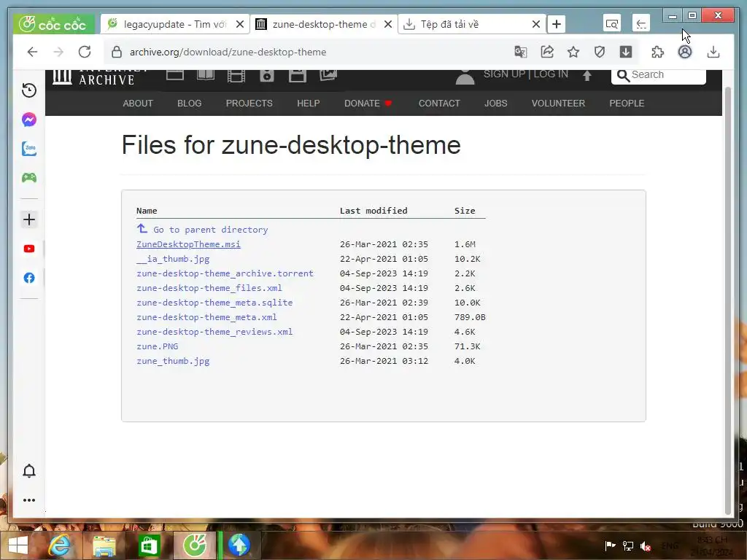Click the sidebar toggle icon near tabs

641,24
